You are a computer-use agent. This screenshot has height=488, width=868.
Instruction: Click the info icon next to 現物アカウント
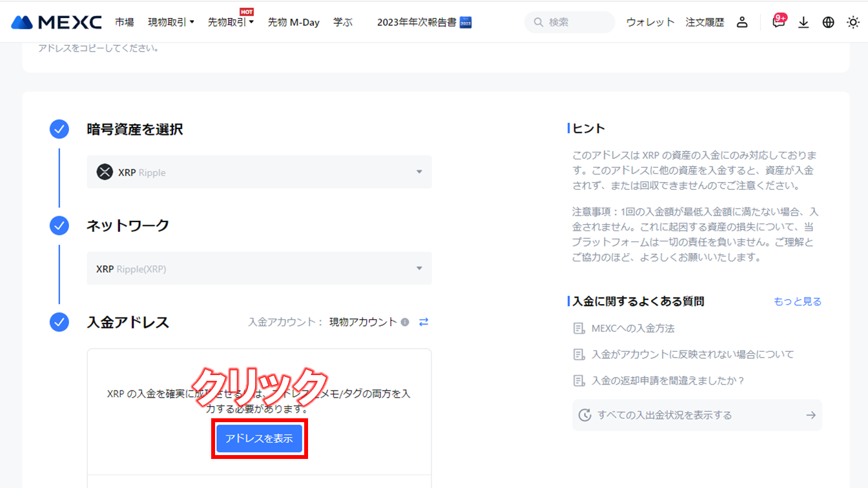406,322
